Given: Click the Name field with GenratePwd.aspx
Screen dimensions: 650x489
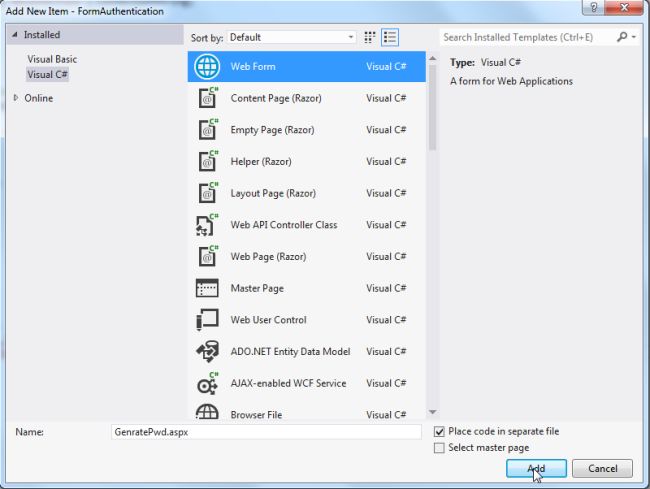Looking at the screenshot, I should (266, 432).
